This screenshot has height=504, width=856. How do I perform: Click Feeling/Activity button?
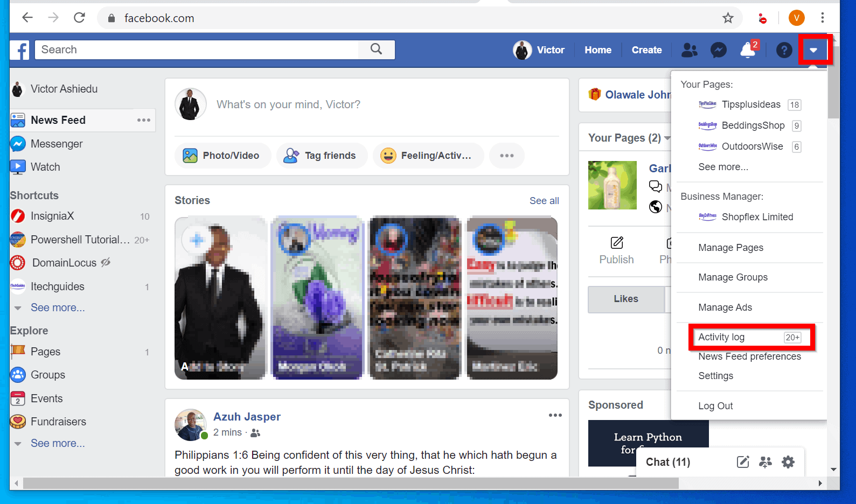pyautogui.click(x=428, y=156)
